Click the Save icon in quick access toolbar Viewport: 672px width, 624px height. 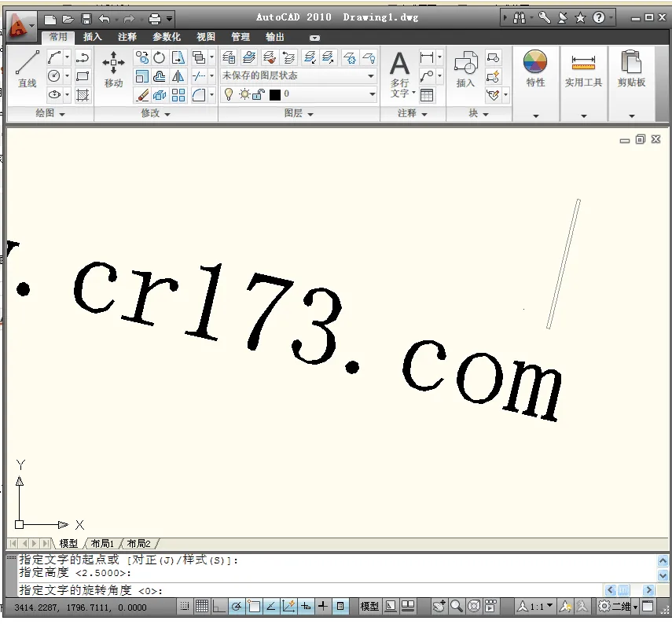tap(86, 18)
